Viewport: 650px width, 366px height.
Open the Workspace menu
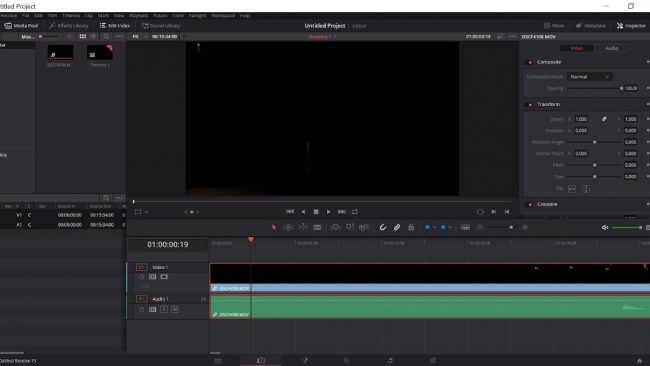point(223,16)
